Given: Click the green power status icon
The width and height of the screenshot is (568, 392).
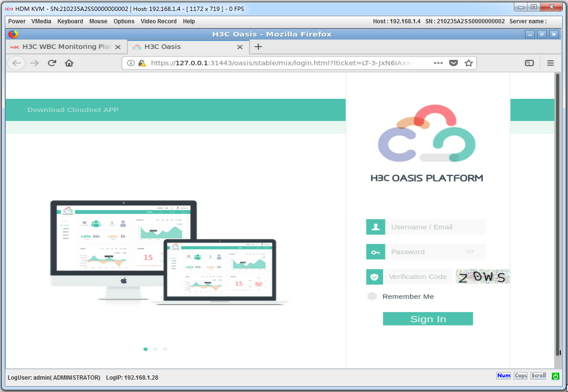Looking at the screenshot, I should click(555, 376).
